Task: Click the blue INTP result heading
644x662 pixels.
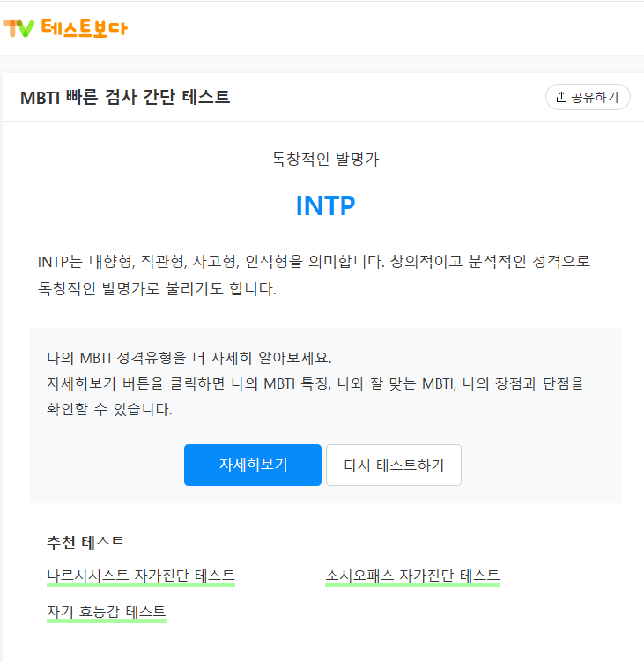Action: [325, 206]
